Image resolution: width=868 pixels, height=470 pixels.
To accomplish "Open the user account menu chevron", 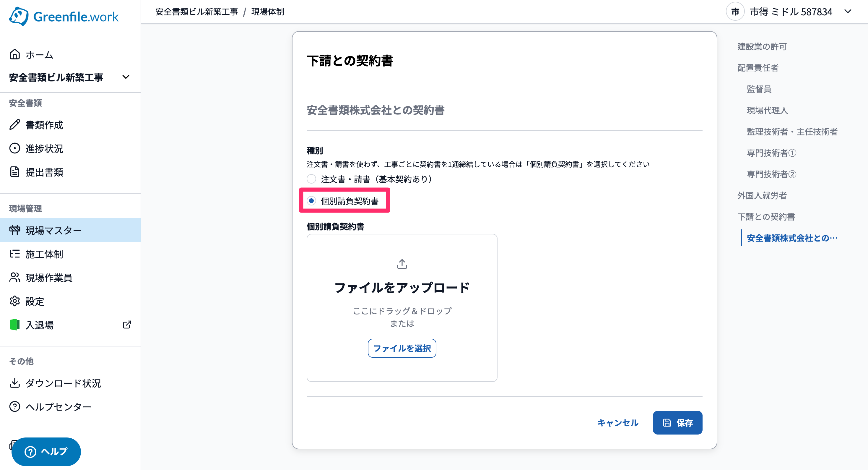I will [848, 12].
